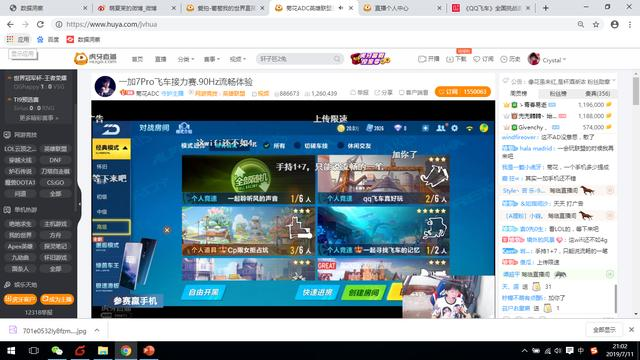Toggle 客户端看 checkbox under title
Viewport: 640px width, 360px height.
click(x=402, y=93)
